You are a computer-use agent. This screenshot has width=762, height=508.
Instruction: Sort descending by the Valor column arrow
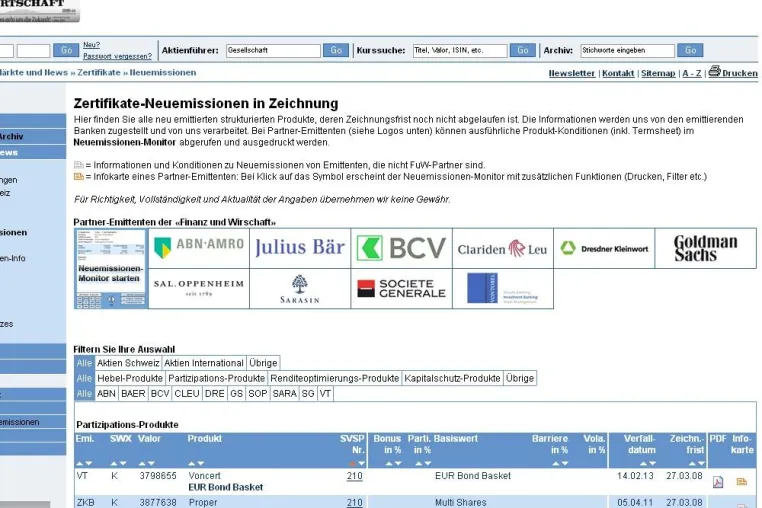pos(151,463)
